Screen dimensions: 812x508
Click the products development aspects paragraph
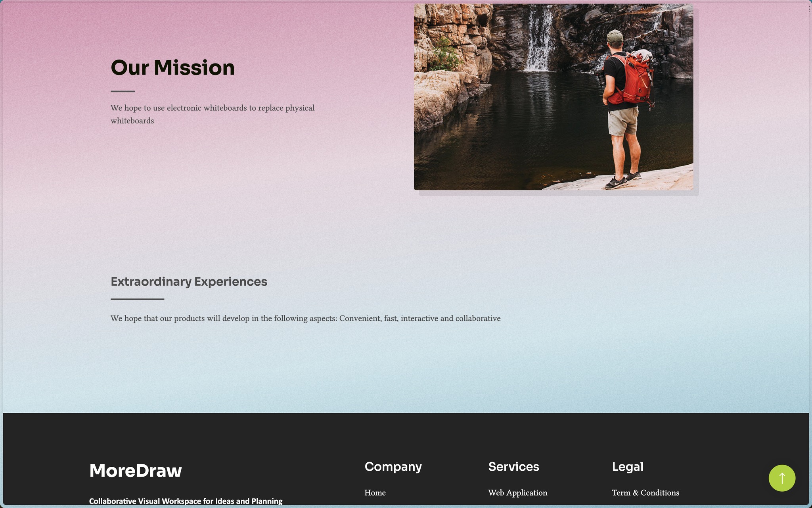(x=305, y=318)
